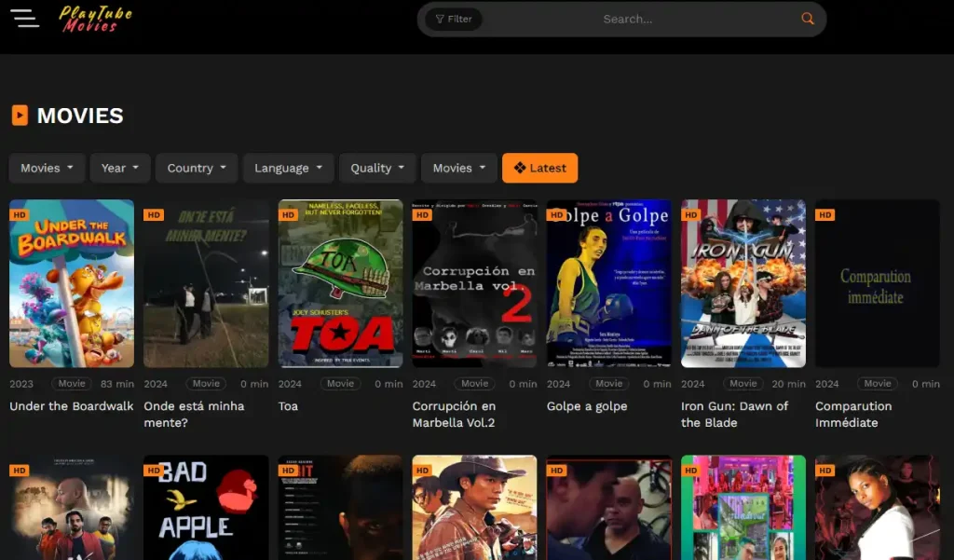
Task: Click HD badge on Golpe a Golpe poster
Action: click(557, 215)
